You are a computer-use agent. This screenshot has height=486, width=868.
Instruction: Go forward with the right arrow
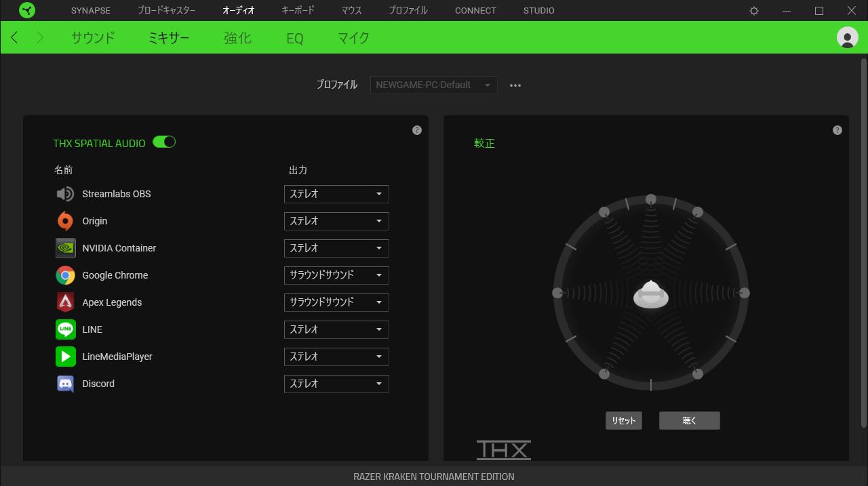[40, 37]
